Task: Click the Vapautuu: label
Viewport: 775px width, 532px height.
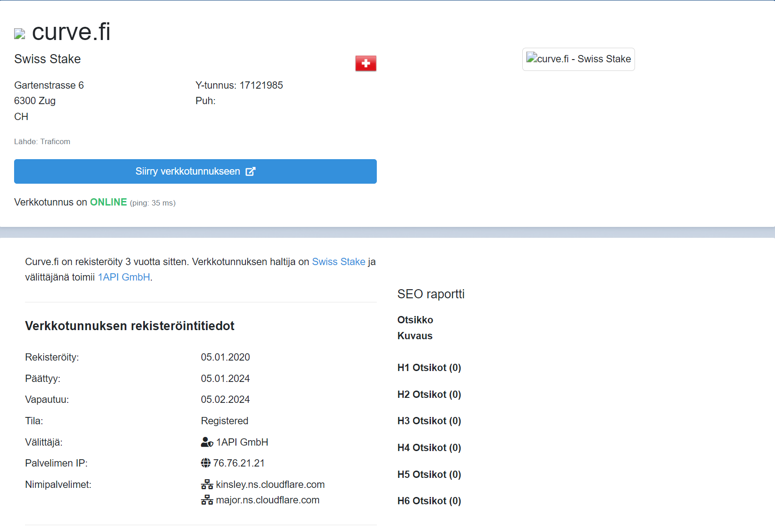Action: (47, 399)
